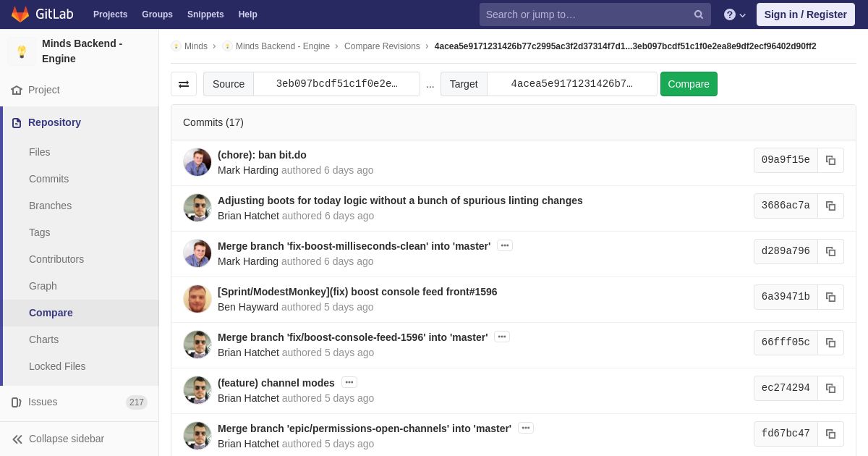Open the Source revision dropdown
The height and width of the screenshot is (456, 868).
(337, 84)
